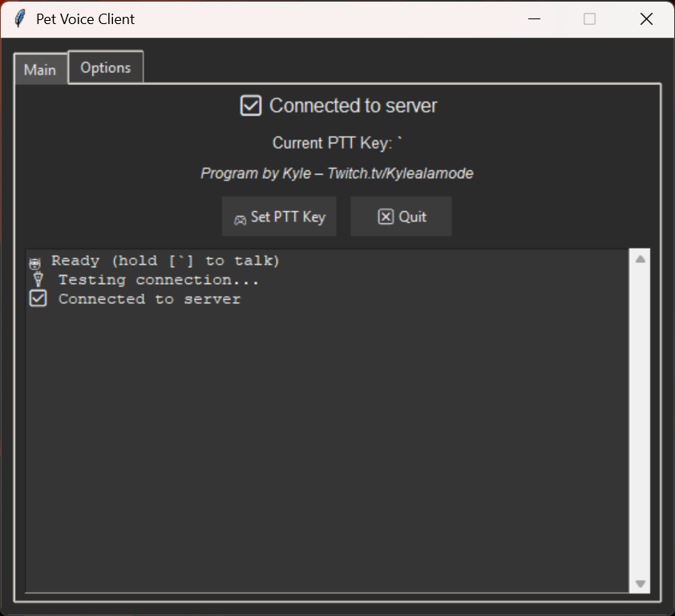Image resolution: width=675 pixels, height=616 pixels.
Task: Close the Pet Voice Client window
Action: coord(646,19)
